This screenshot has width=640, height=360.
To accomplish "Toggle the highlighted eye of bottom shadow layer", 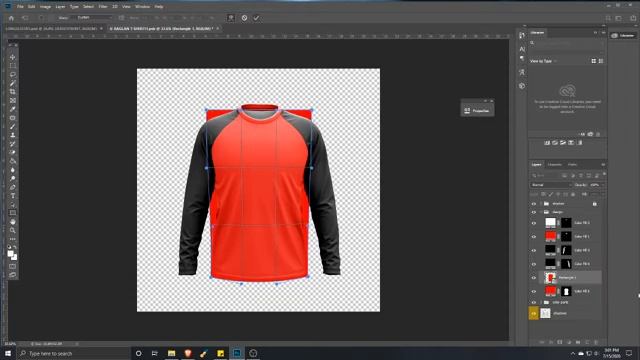I will 533,313.
